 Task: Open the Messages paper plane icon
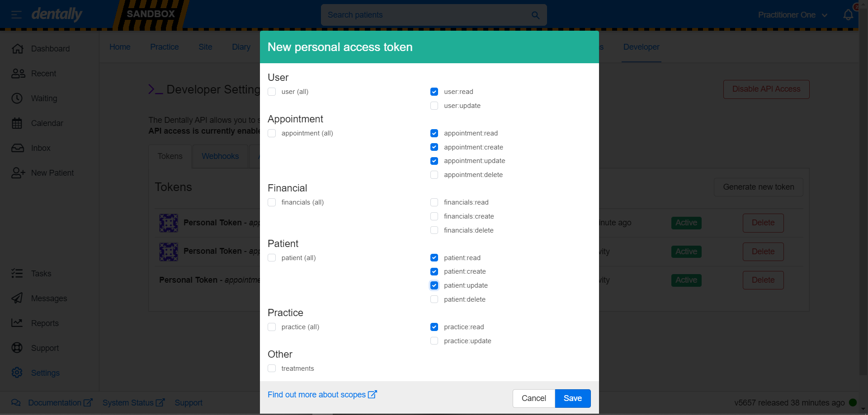17,298
